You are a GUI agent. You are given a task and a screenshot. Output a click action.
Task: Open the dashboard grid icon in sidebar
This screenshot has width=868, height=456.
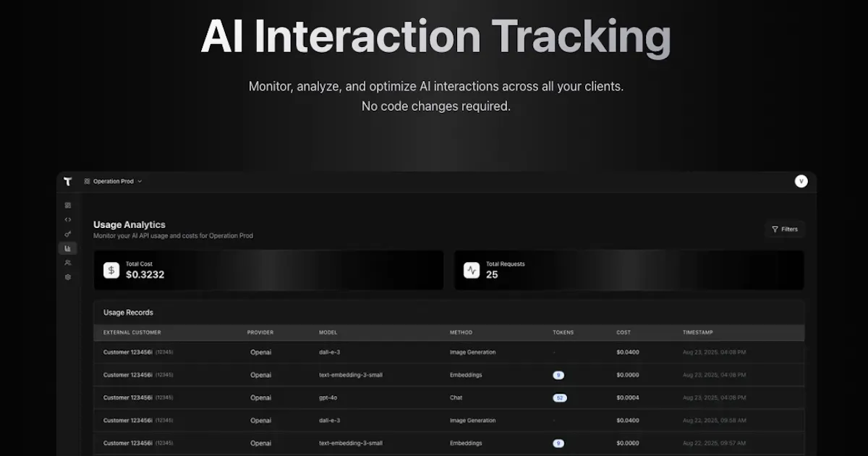click(68, 206)
